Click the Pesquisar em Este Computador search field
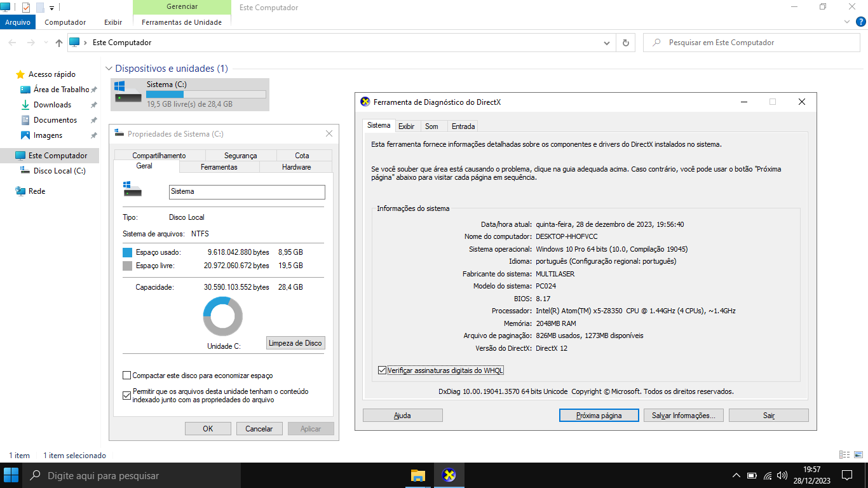The width and height of the screenshot is (868, 488). [x=752, y=43]
